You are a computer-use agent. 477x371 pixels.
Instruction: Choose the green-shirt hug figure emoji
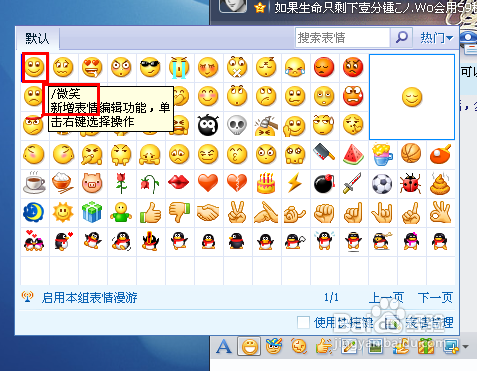coord(121,212)
